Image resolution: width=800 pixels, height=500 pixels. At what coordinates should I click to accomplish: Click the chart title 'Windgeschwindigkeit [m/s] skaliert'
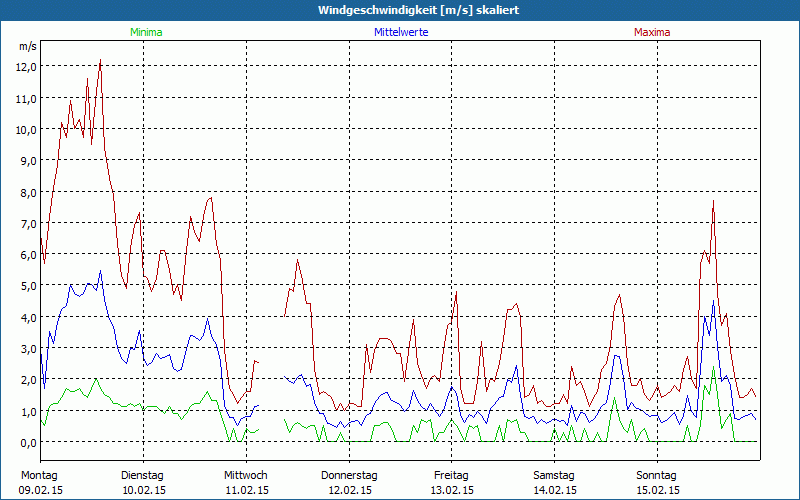click(418, 10)
